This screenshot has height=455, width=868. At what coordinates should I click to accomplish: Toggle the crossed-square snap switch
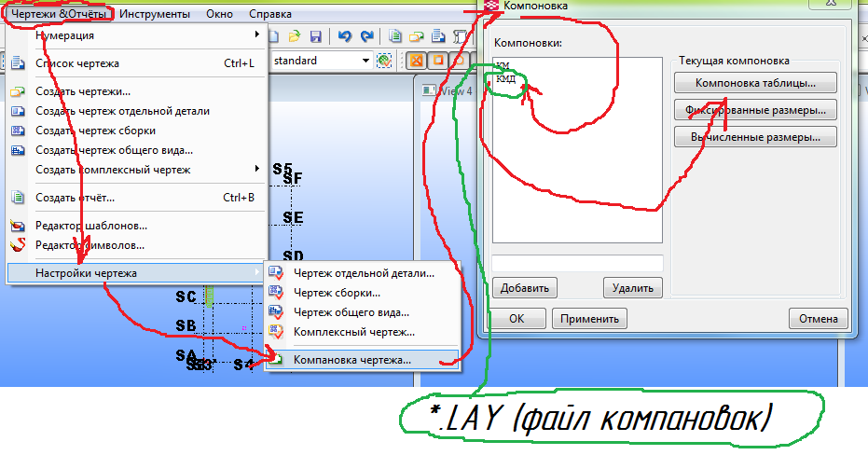[x=417, y=61]
